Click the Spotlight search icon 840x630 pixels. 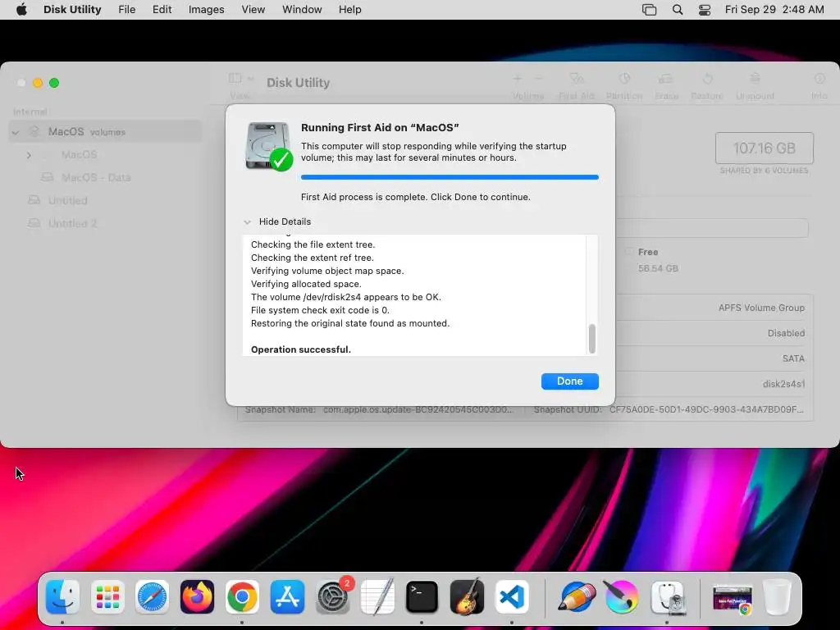pos(677,10)
